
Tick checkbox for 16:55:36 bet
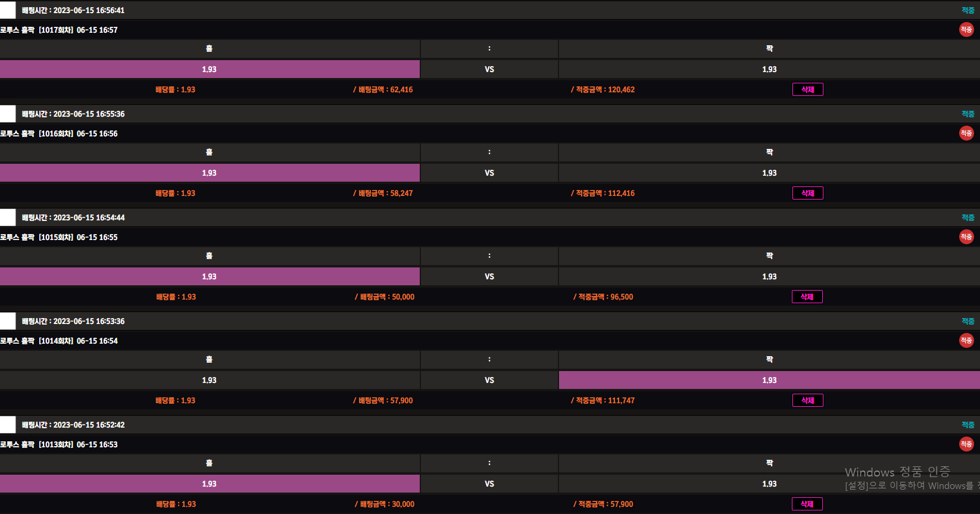(8, 114)
